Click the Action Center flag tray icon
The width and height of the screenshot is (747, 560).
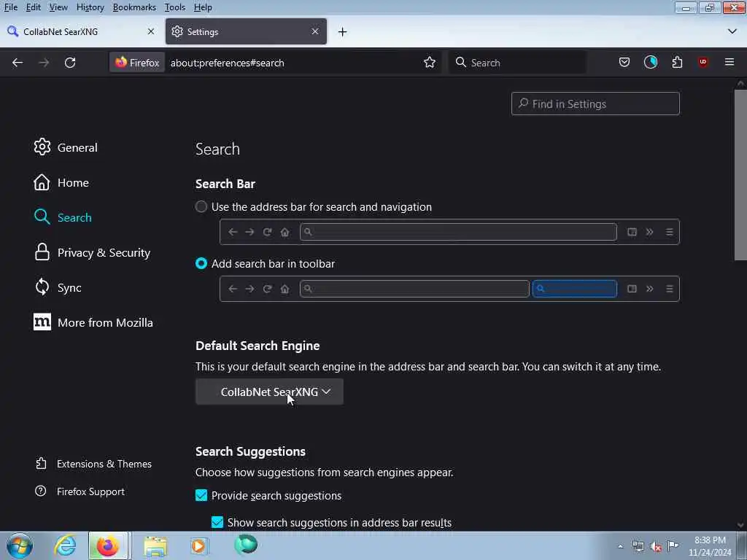tap(673, 547)
